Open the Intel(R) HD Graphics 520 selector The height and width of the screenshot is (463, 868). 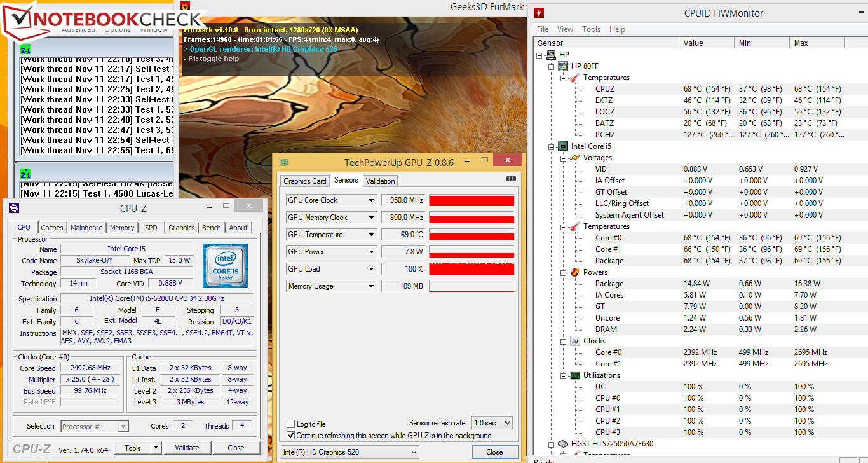click(349, 452)
